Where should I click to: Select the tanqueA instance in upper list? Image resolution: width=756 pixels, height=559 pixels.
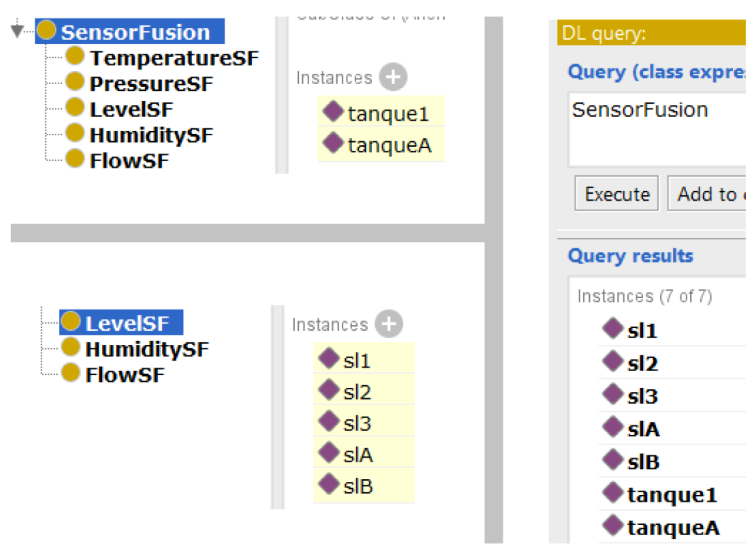pyautogui.click(x=389, y=145)
